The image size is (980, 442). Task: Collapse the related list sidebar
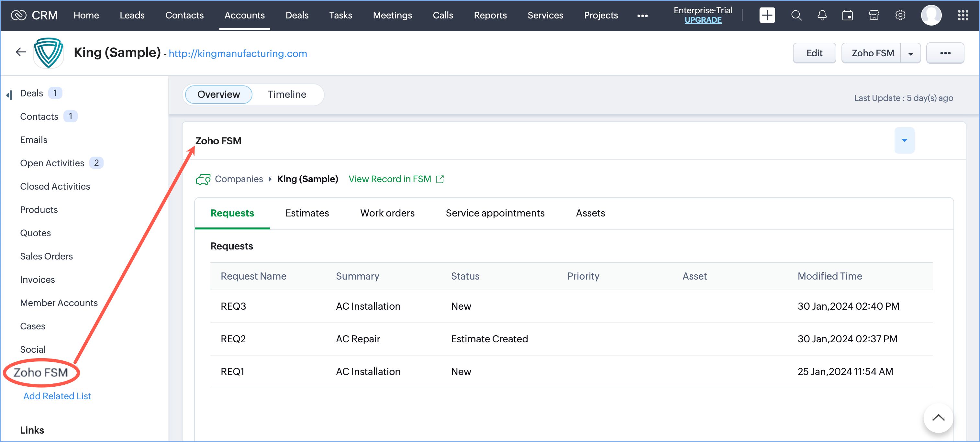(9, 95)
